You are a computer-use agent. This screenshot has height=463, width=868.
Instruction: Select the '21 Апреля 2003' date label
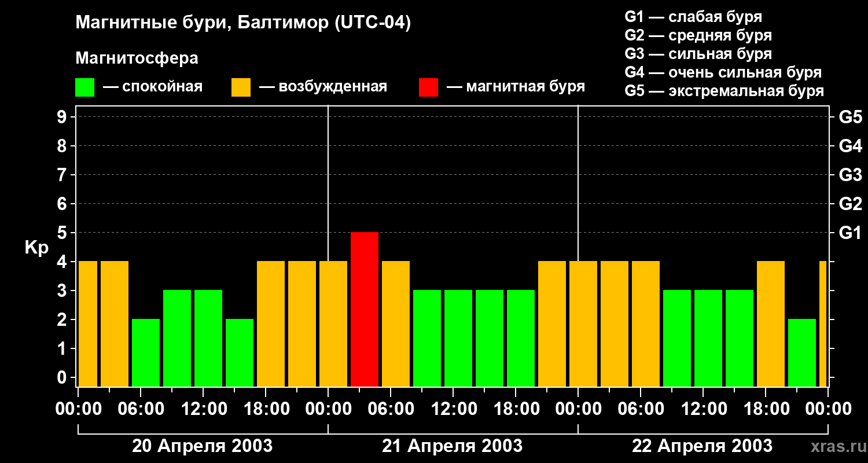452,446
